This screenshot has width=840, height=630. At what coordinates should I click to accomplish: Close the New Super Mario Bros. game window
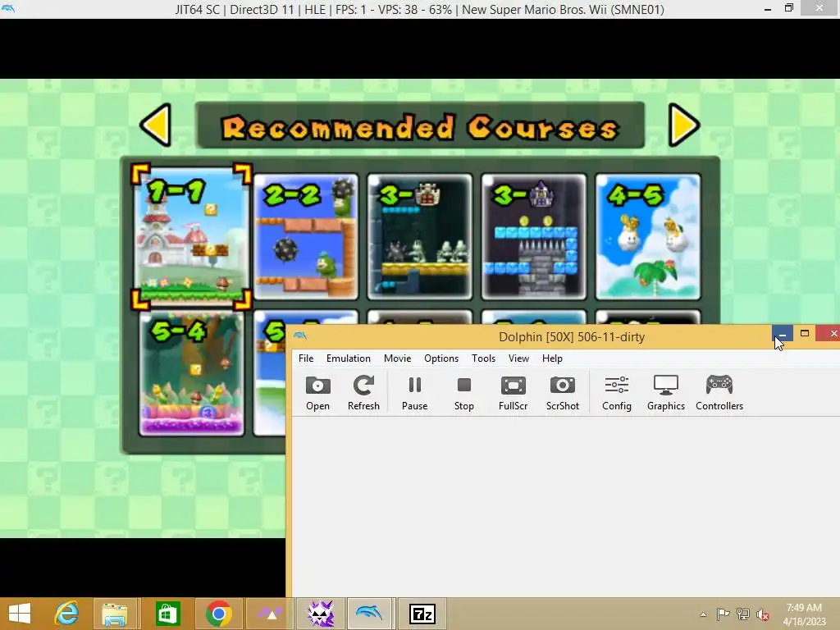819,8
